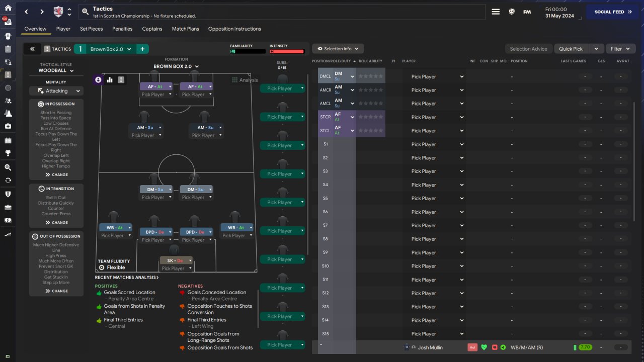Click the search magnifier beside Tactics title

click(x=85, y=12)
